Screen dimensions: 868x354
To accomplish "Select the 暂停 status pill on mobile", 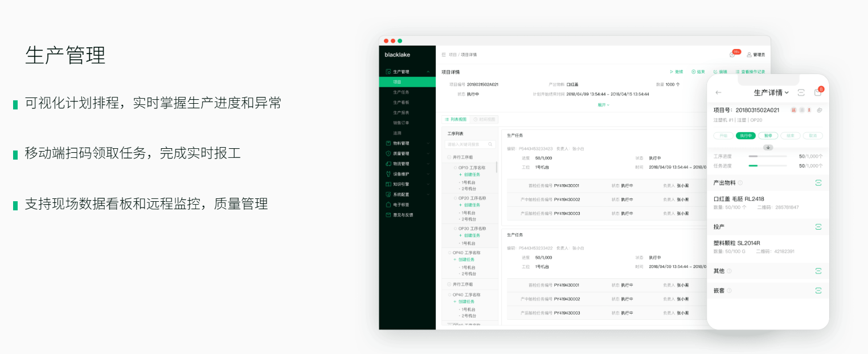I will click(x=768, y=136).
